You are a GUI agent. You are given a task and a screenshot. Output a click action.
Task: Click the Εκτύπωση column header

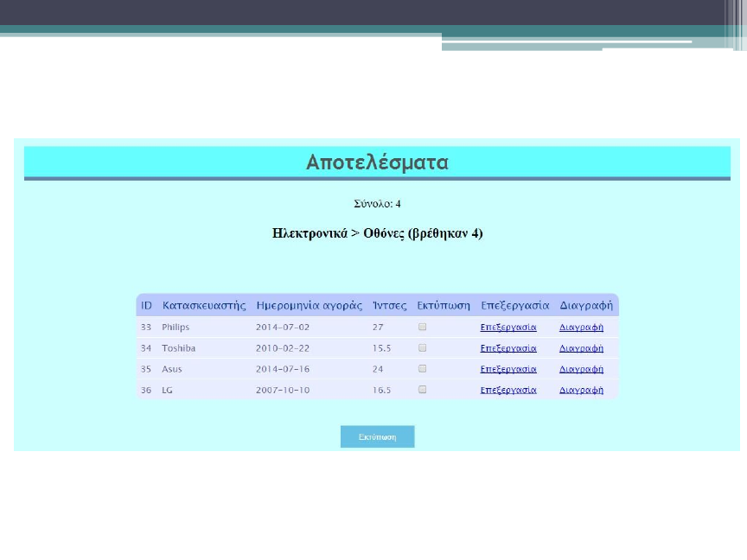[444, 306]
